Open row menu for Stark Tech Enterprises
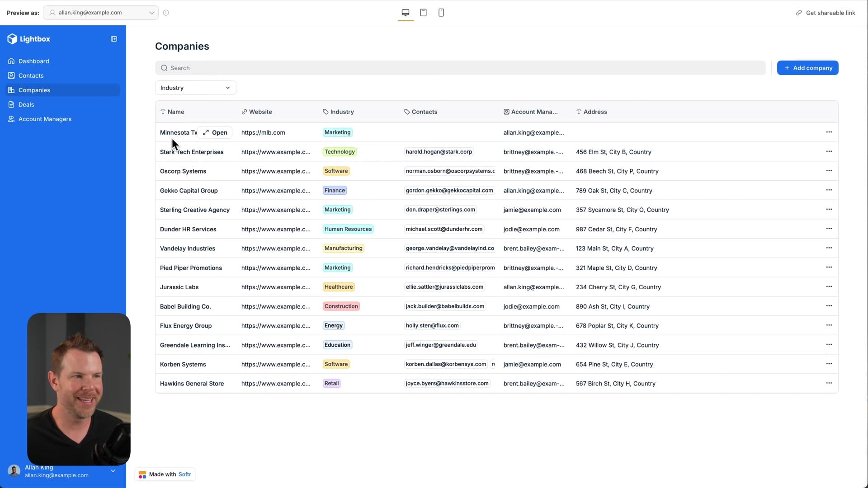The image size is (868, 488). 829,151
